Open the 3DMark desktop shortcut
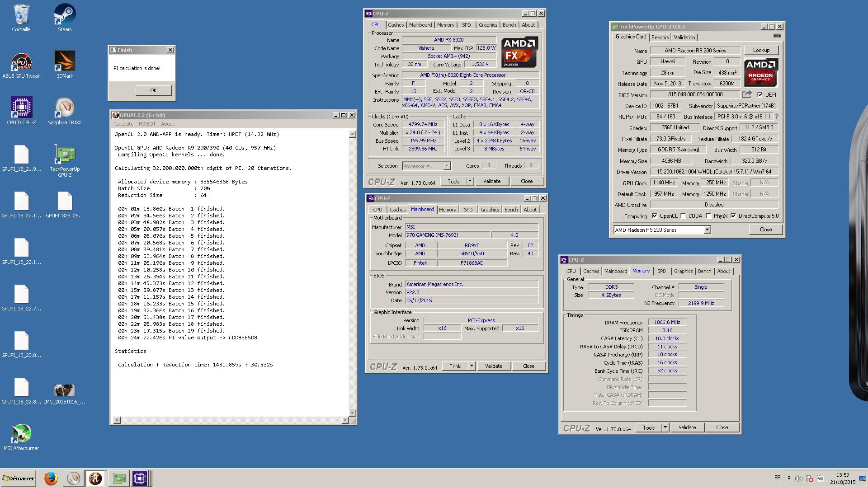 coord(65,65)
